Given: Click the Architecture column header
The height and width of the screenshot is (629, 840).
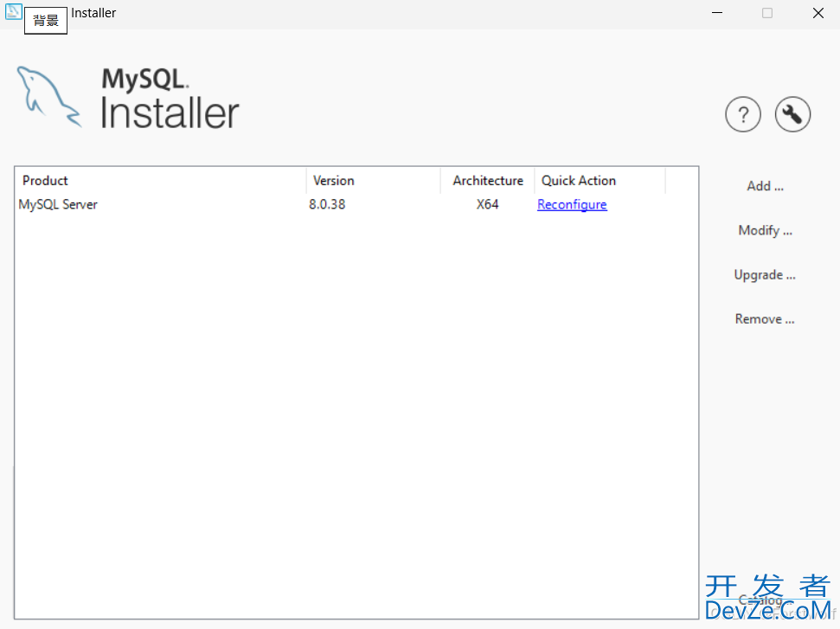Looking at the screenshot, I should click(488, 181).
